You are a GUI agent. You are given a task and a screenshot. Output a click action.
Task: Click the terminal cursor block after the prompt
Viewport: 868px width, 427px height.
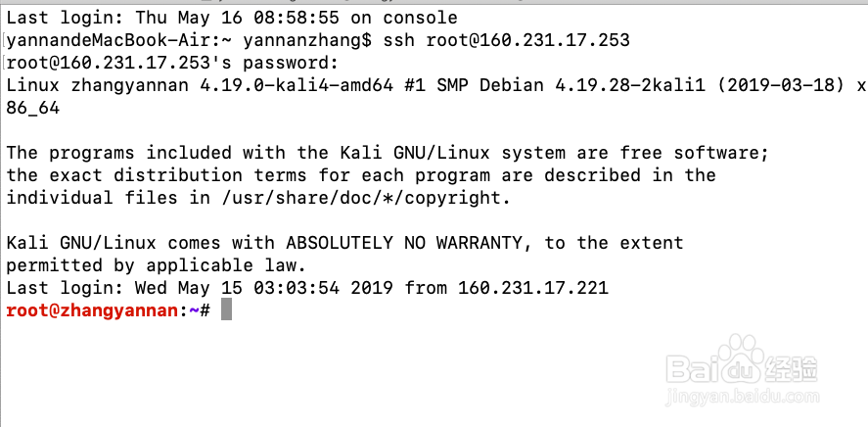(226, 310)
